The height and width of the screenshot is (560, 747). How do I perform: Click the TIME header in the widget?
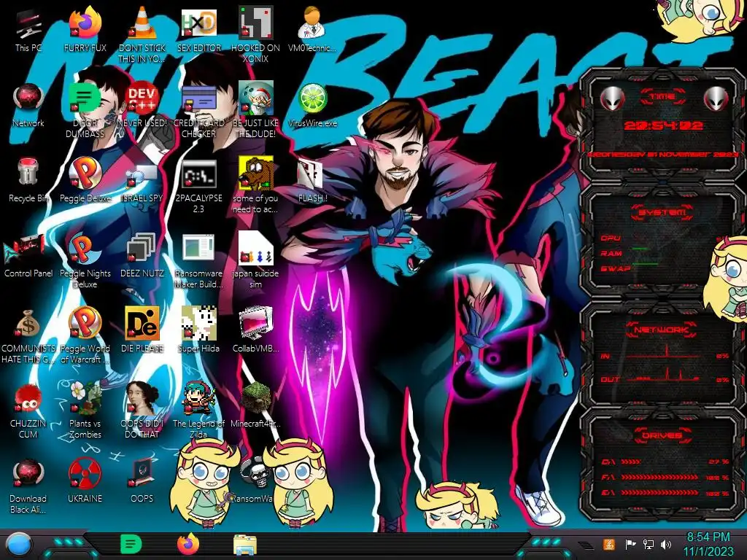click(x=662, y=97)
